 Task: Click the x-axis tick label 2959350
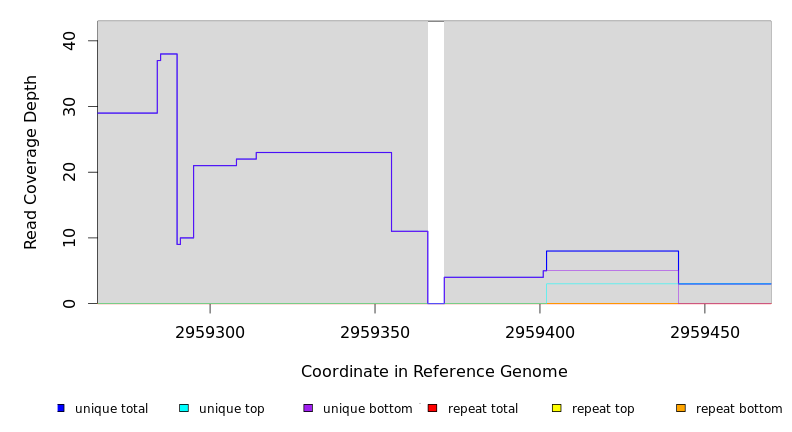tap(375, 332)
